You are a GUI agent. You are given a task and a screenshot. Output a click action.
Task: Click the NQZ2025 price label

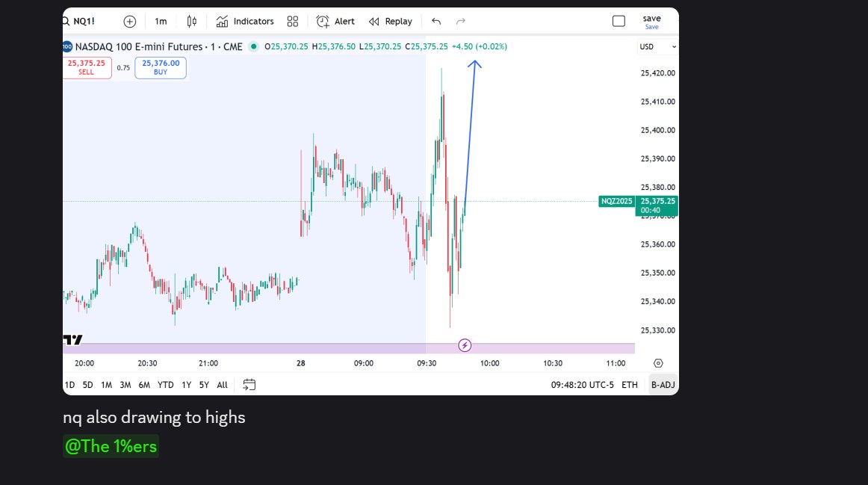(617, 202)
